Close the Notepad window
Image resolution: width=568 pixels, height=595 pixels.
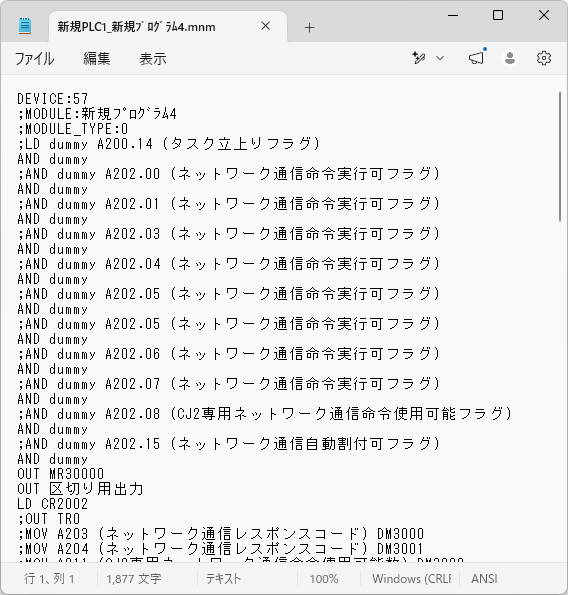(x=544, y=16)
